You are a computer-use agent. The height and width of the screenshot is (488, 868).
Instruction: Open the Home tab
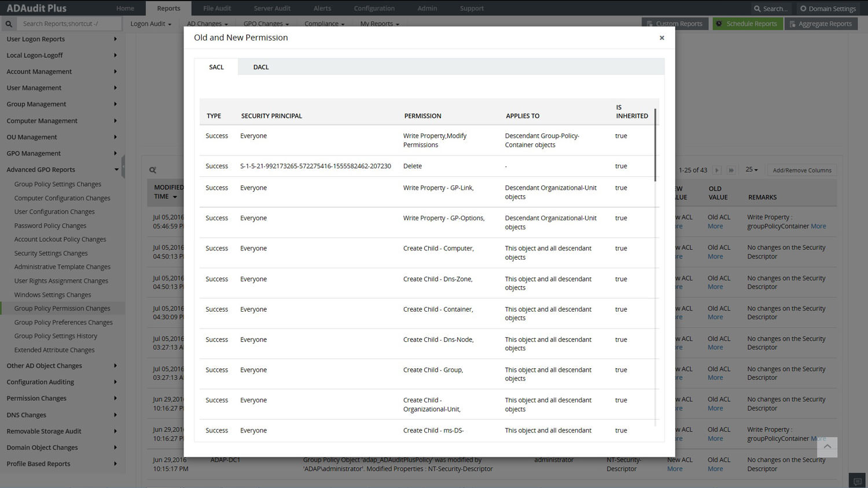pos(125,8)
